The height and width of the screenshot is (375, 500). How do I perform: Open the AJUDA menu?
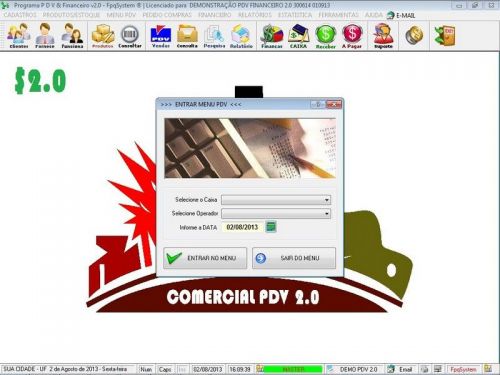click(374, 15)
